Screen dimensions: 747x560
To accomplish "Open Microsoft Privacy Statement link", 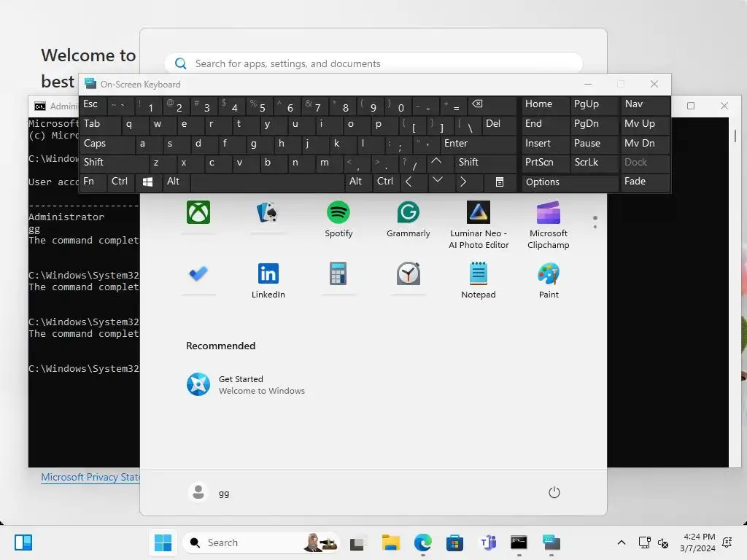I will coord(90,477).
